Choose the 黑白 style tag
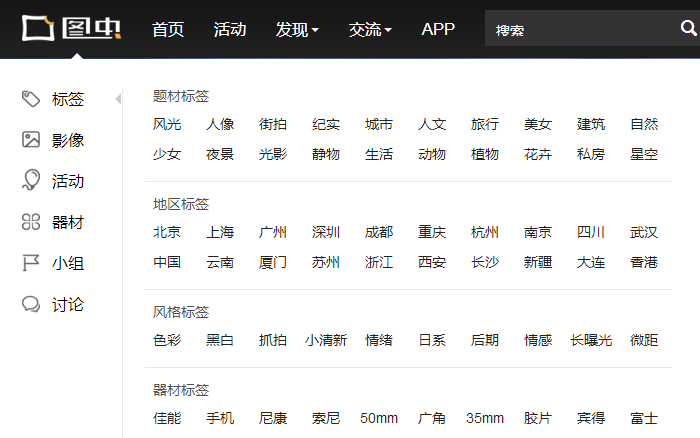 point(220,340)
